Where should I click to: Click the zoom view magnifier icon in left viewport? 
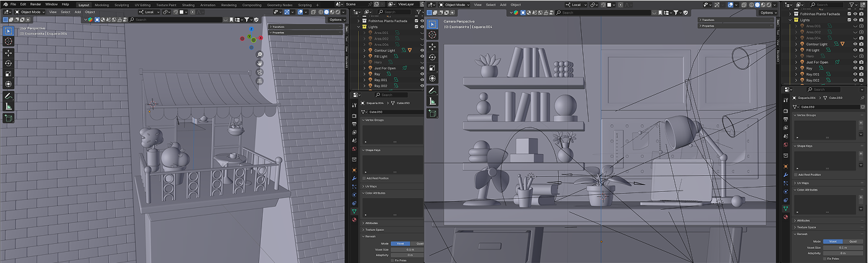click(260, 54)
